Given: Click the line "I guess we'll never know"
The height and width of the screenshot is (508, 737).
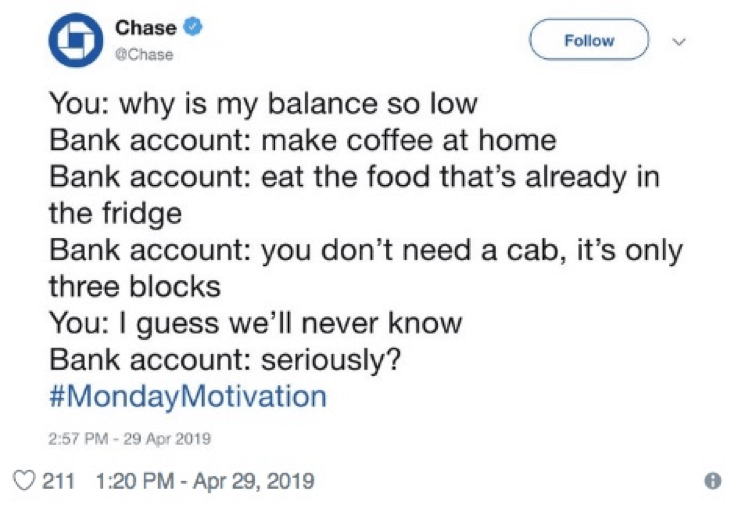Looking at the screenshot, I should (291, 323).
